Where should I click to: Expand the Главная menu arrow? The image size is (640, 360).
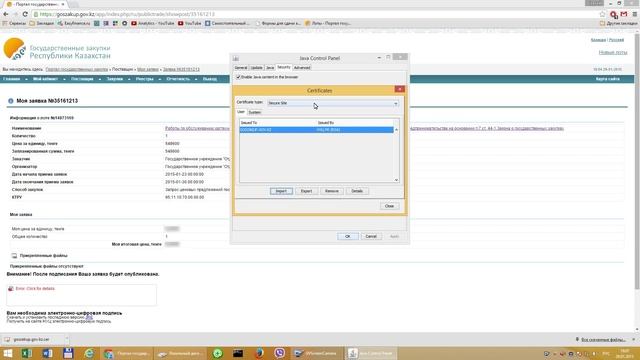click(x=26, y=79)
